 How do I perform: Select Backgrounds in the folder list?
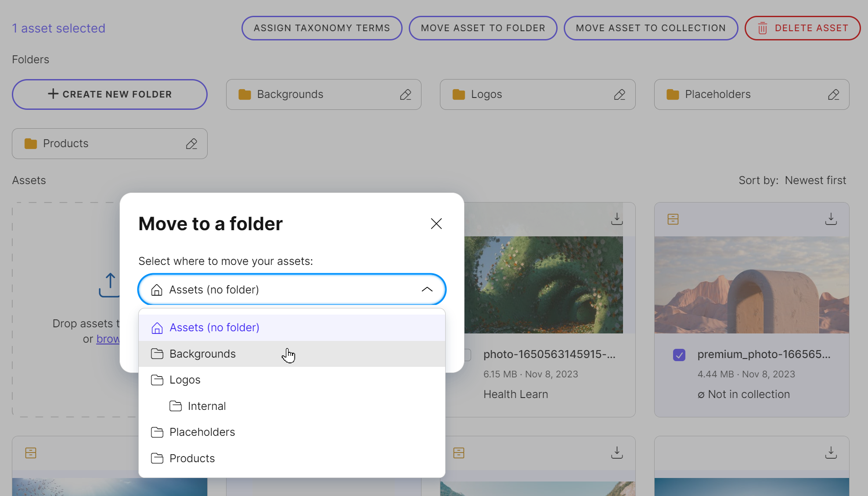[202, 354]
